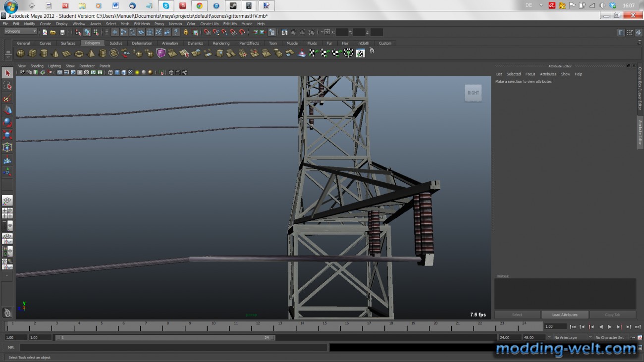This screenshot has width=644, height=362.
Task: Select the Soft Modification tool
Action: (7, 160)
